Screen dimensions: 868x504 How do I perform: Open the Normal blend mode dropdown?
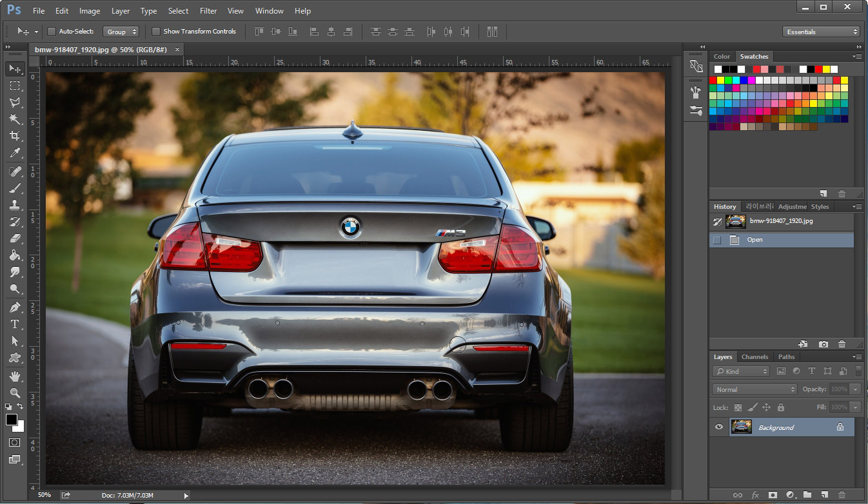(x=755, y=389)
